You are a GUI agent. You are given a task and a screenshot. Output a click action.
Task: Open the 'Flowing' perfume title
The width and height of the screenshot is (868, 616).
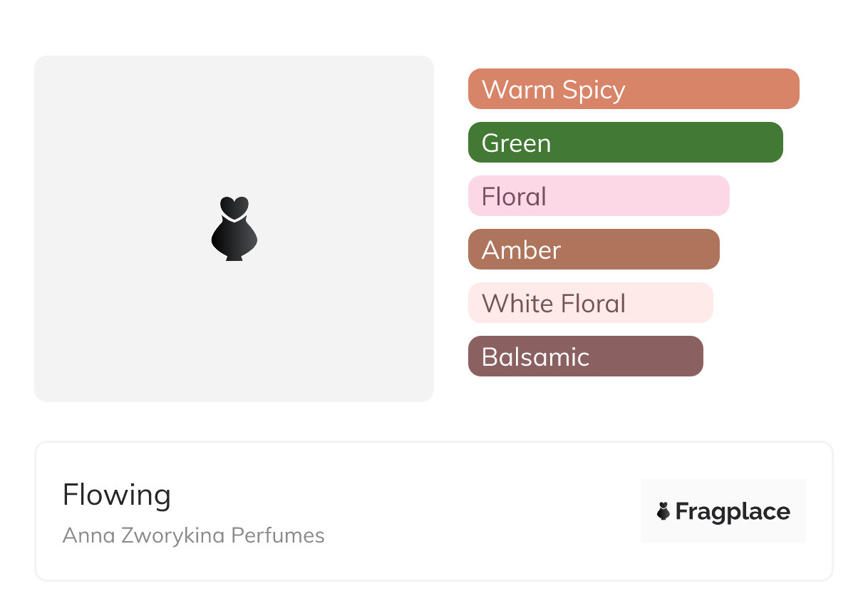pos(117,495)
